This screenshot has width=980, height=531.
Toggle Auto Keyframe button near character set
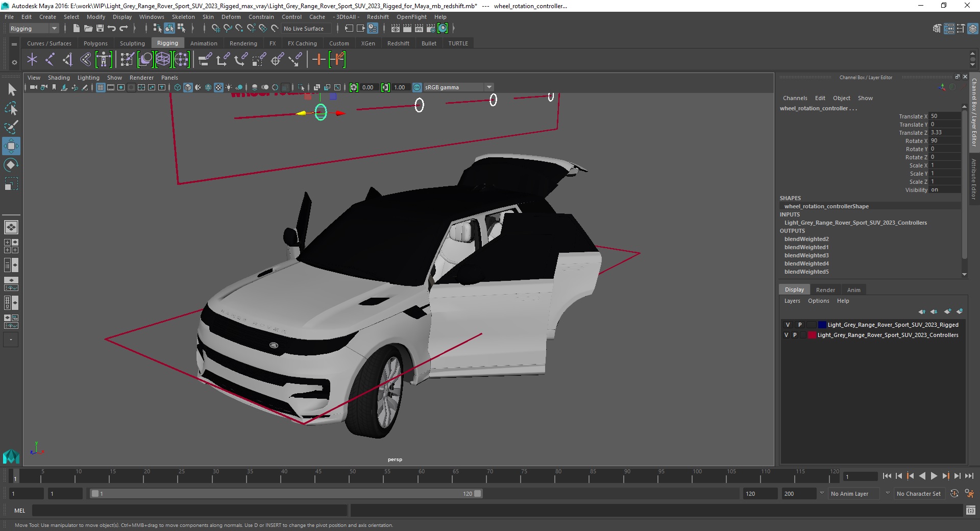pyautogui.click(x=954, y=494)
